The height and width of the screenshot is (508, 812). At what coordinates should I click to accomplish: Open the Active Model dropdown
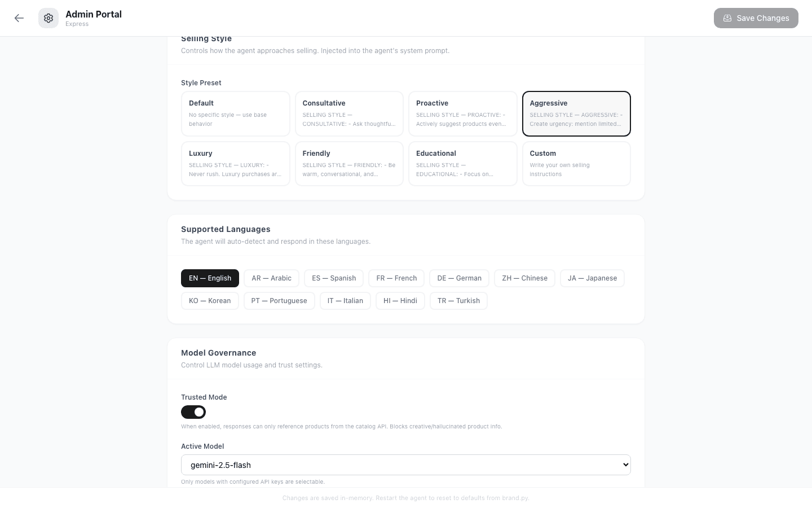click(x=406, y=465)
